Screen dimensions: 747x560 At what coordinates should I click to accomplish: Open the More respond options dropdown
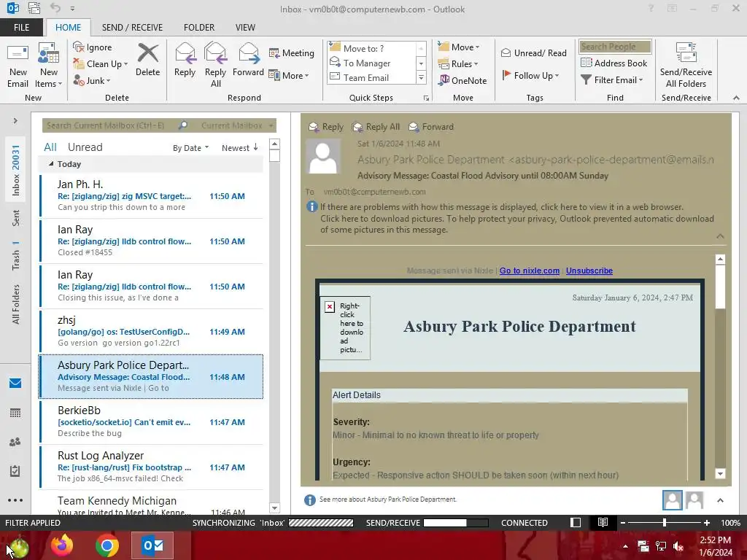(289, 75)
